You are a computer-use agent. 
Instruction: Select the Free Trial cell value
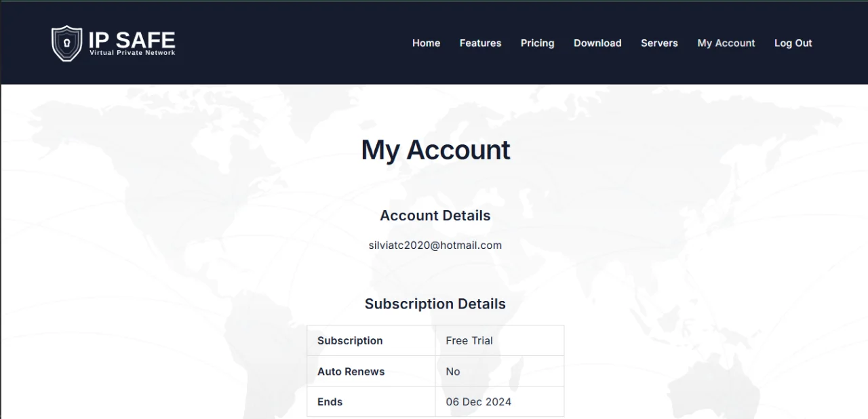[x=469, y=340]
